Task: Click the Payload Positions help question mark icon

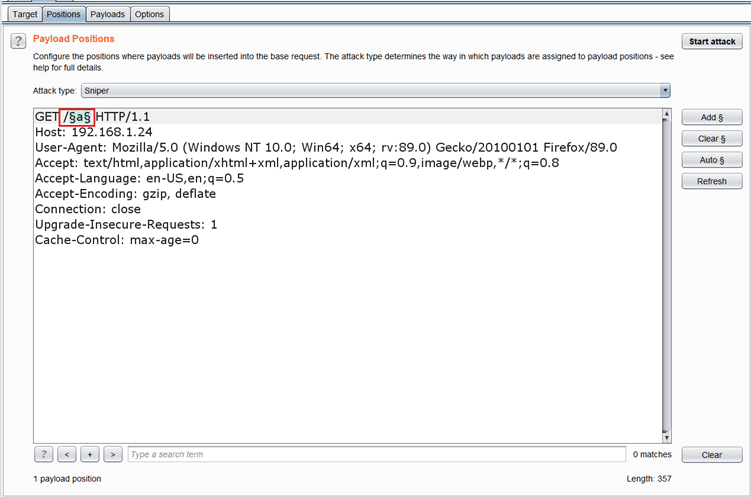Action: coord(18,41)
